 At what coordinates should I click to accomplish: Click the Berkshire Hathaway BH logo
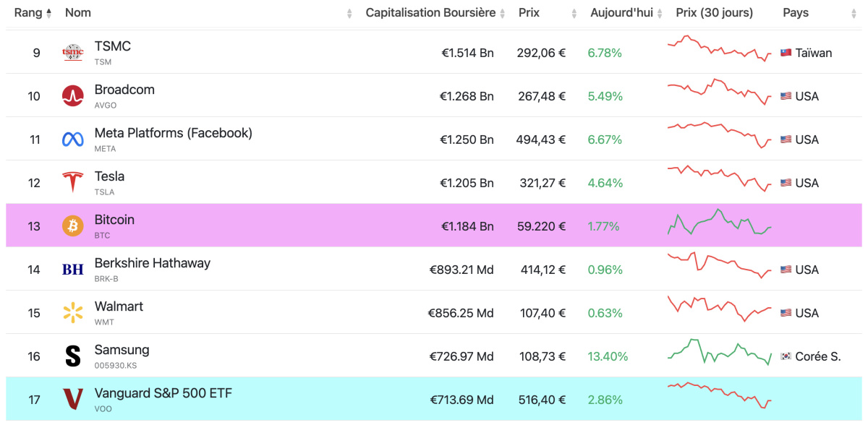click(x=73, y=270)
